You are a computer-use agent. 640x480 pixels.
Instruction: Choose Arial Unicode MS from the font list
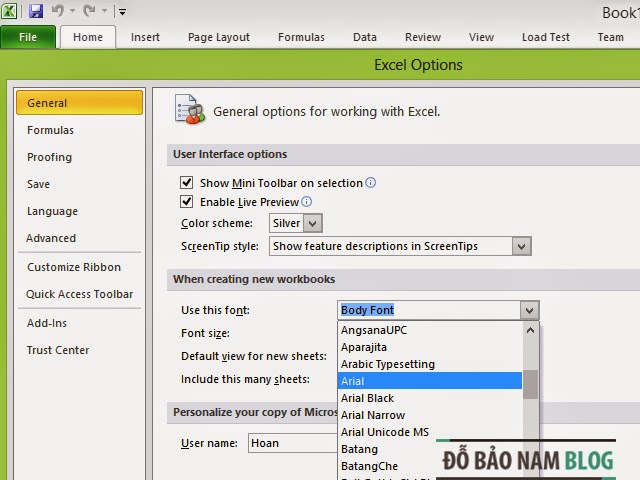point(430,432)
